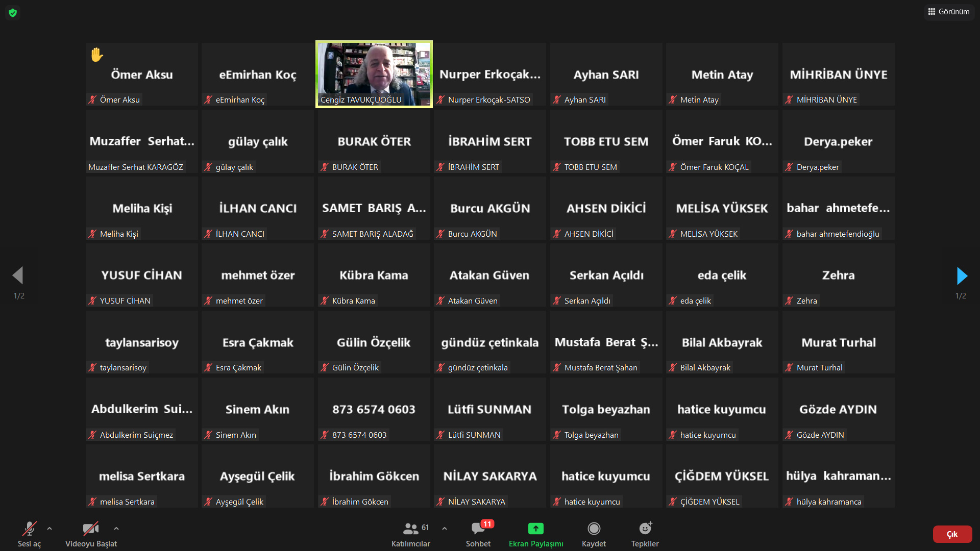Leave meeting with red Çık button
This screenshot has width=980, height=551.
[952, 534]
